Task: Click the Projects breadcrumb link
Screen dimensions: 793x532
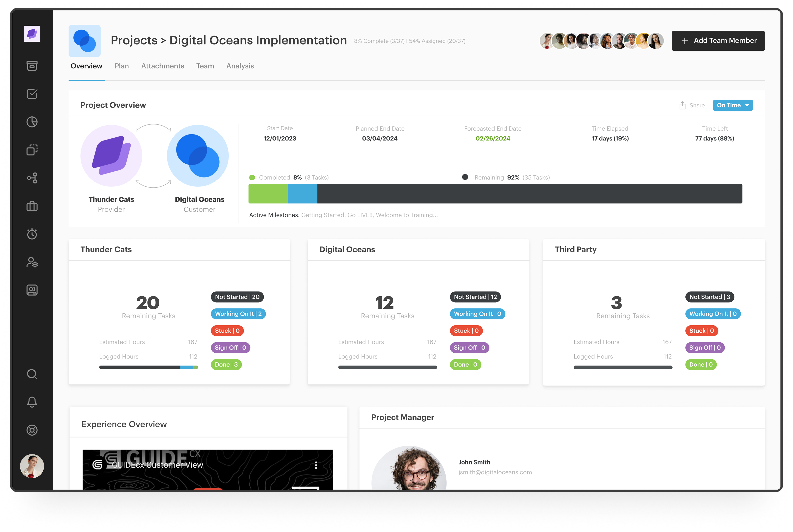Action: pyautogui.click(x=134, y=40)
